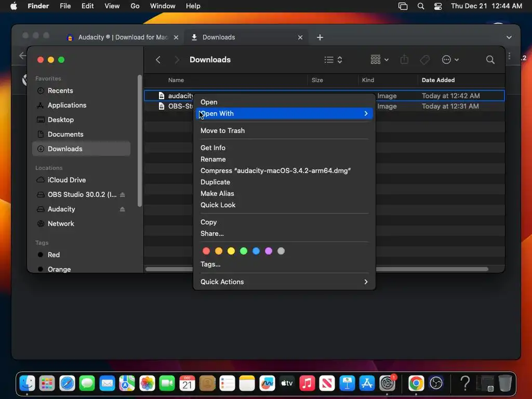Open News app in the dock
532x399 pixels.
[x=327, y=383]
